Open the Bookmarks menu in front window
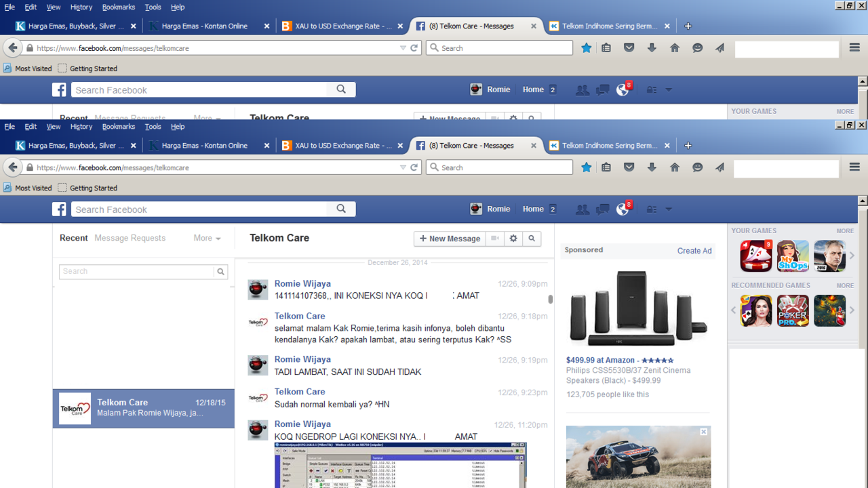 tap(119, 127)
